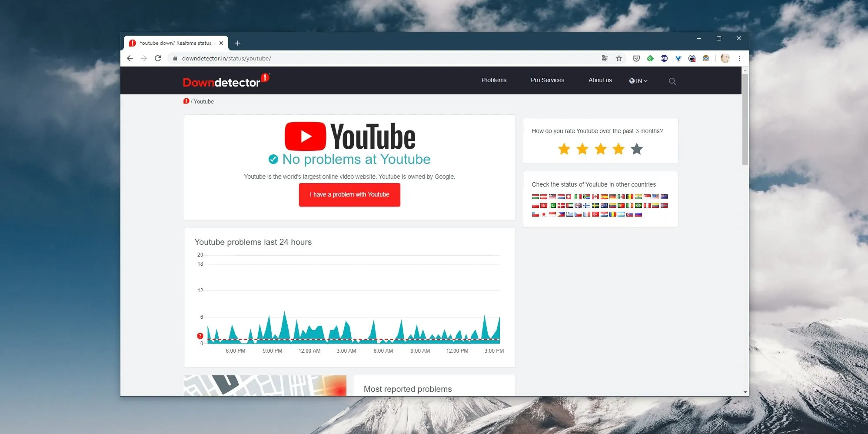Open a new browser tab
This screenshot has height=434, width=868.
point(238,43)
